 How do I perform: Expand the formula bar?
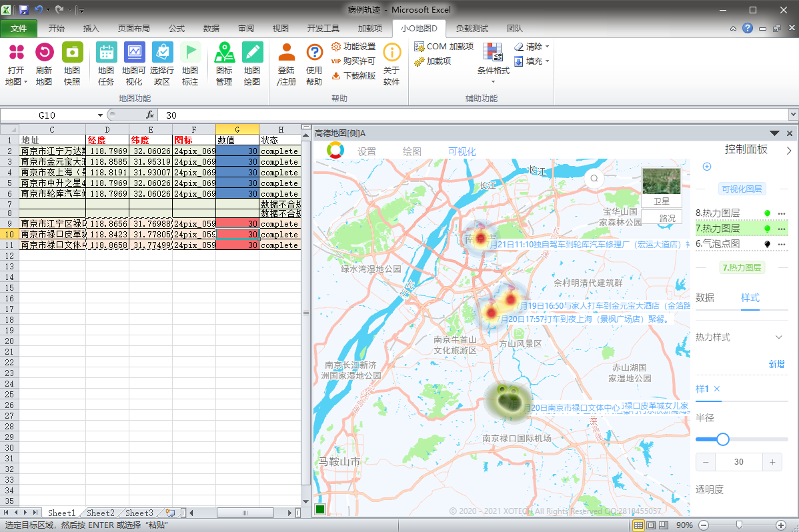(793, 115)
